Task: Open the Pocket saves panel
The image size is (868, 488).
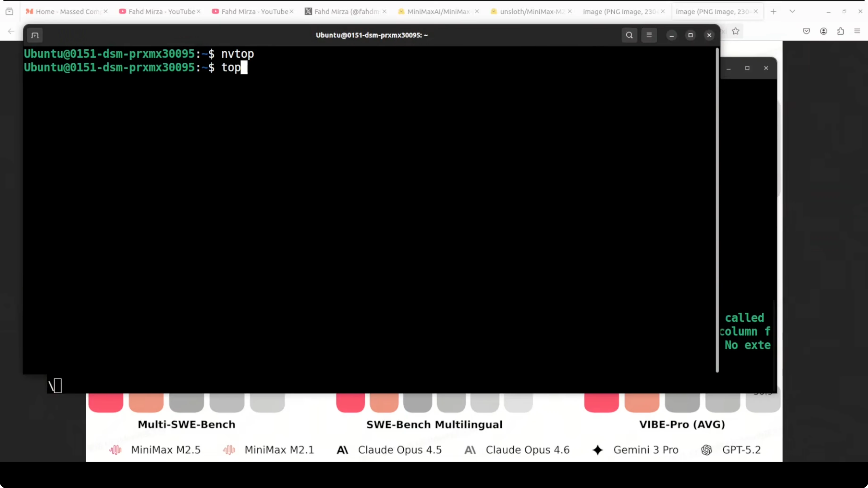Action: point(807,31)
